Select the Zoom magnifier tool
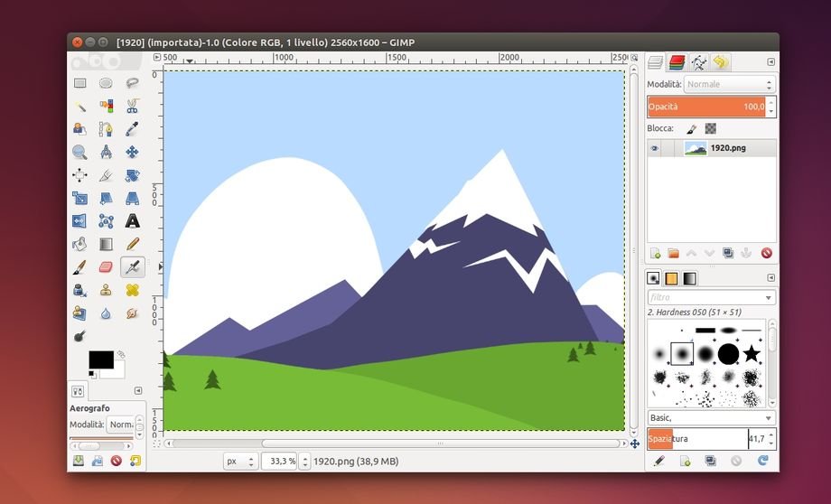This screenshot has height=504, width=831. 80,152
